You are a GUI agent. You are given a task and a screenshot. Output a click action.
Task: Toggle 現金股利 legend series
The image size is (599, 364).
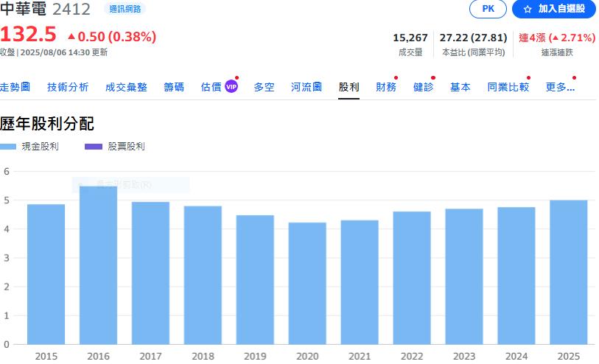pyautogui.click(x=29, y=147)
